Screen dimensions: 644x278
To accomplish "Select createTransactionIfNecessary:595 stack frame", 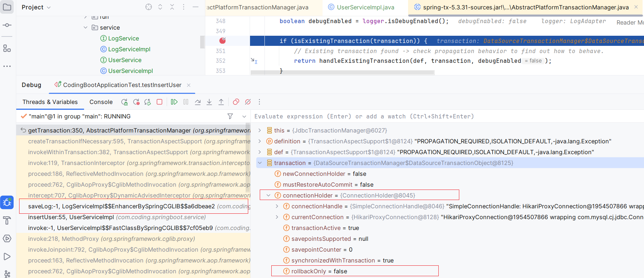I will click(133, 141).
